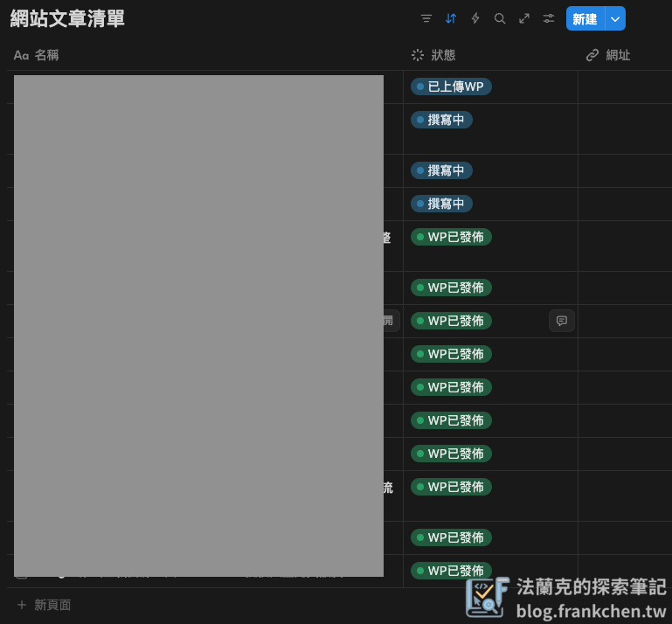Screen dimensions: 672x624
Task: Expand the dropdown arrow beside 新建
Action: tap(615, 18)
